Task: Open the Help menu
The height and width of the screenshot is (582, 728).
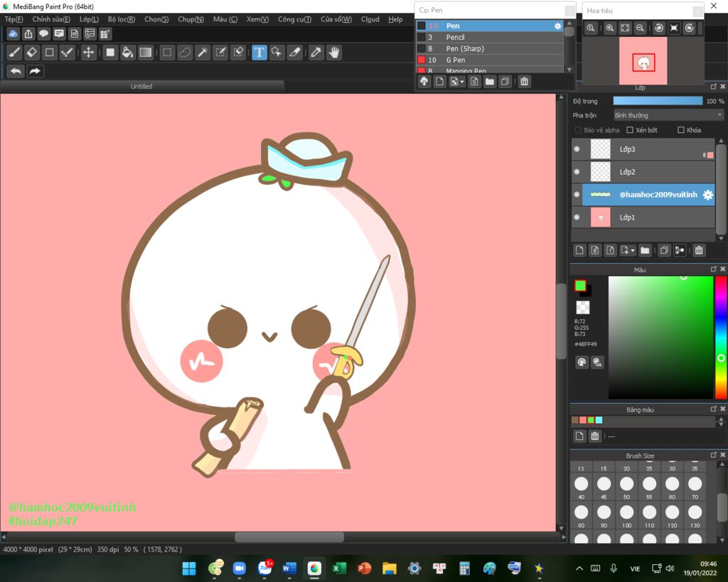Action: coord(395,19)
